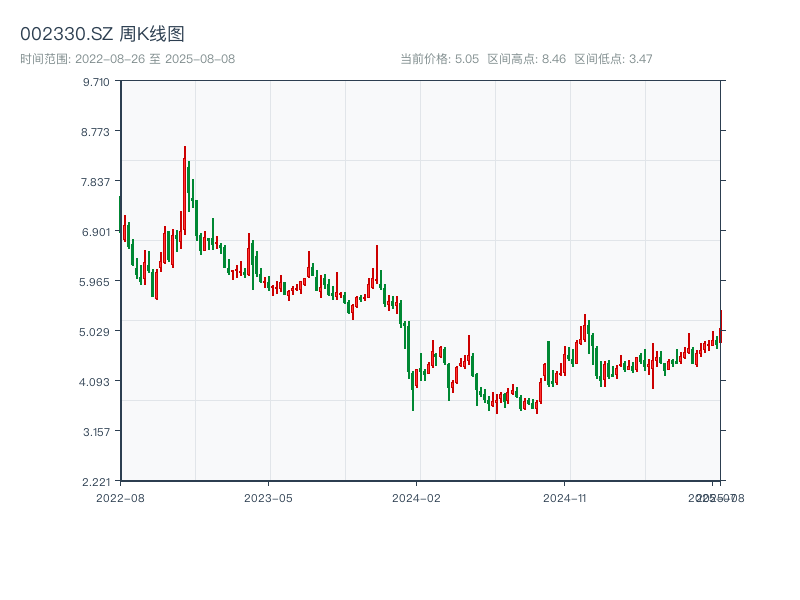Click the period high label 区间高点: 8.46
This screenshot has height=600, width=800.
527,59
